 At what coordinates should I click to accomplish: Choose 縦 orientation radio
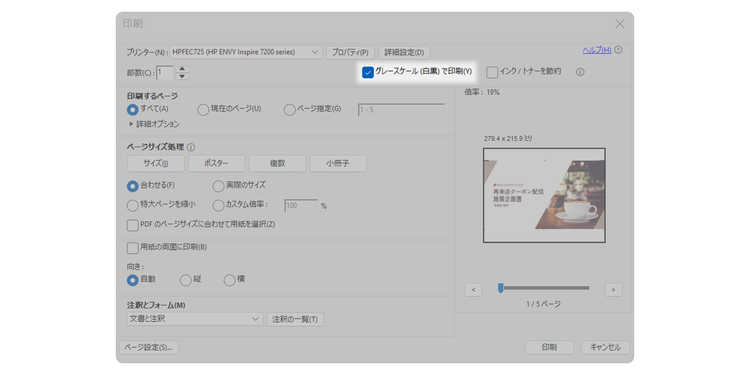coord(186,280)
